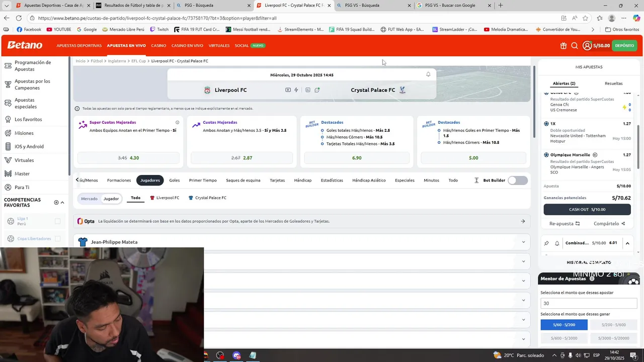Collapse the Combinada bet with chevron
This screenshot has height=362, width=644.
(x=627, y=243)
